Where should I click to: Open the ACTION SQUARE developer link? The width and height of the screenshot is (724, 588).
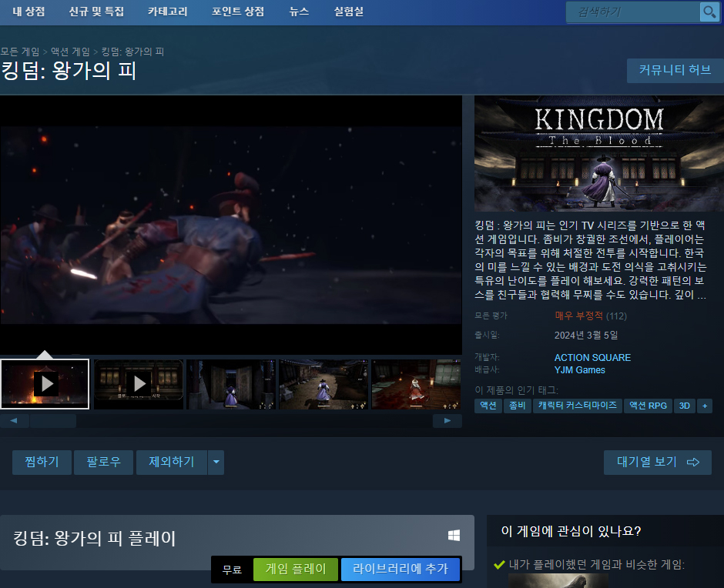tap(592, 358)
